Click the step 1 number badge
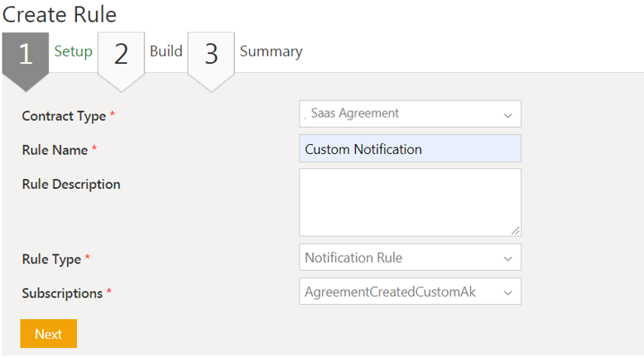 25,55
